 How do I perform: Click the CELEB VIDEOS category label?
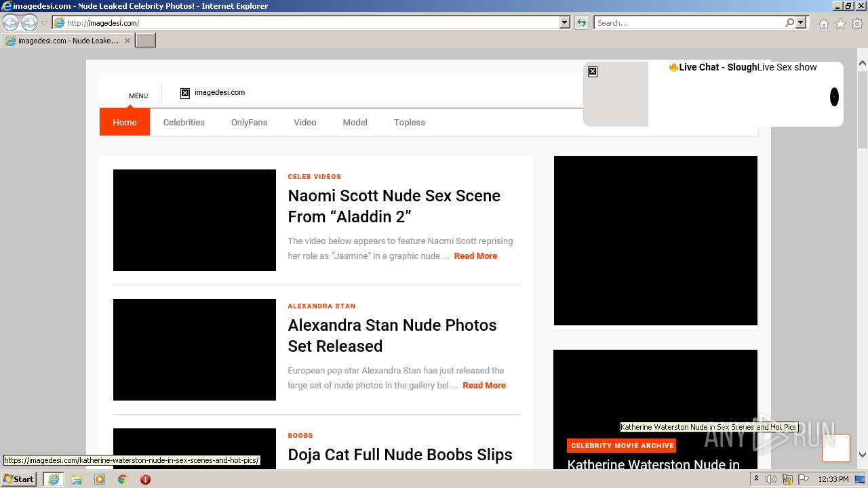(x=314, y=176)
